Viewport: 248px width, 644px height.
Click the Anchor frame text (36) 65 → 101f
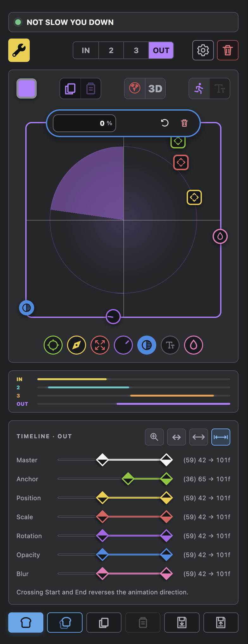(207, 479)
